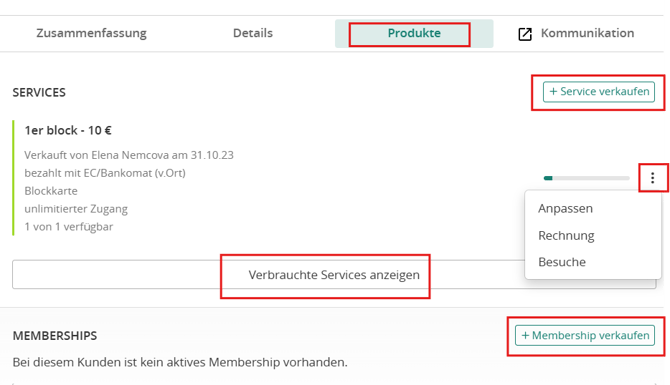
Task: Click the plus sign on Service verkaufen
Action: tap(553, 91)
